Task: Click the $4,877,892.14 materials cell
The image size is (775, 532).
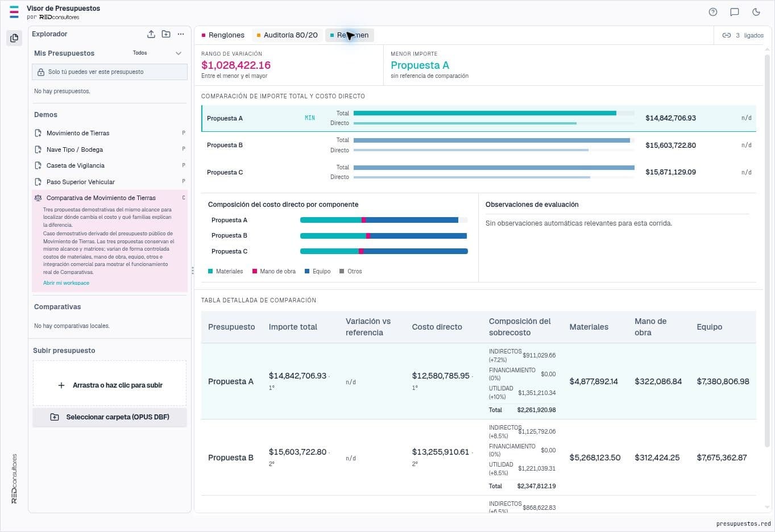Action: coord(594,381)
